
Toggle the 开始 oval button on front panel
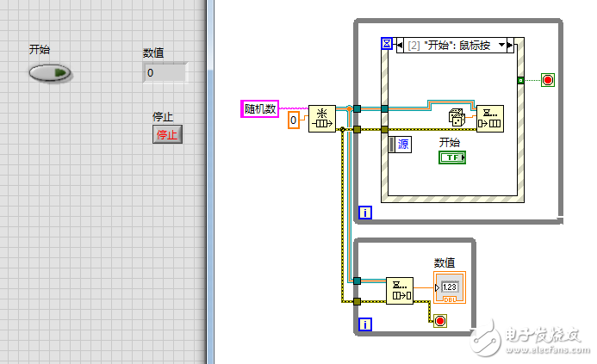pyautogui.click(x=49, y=73)
